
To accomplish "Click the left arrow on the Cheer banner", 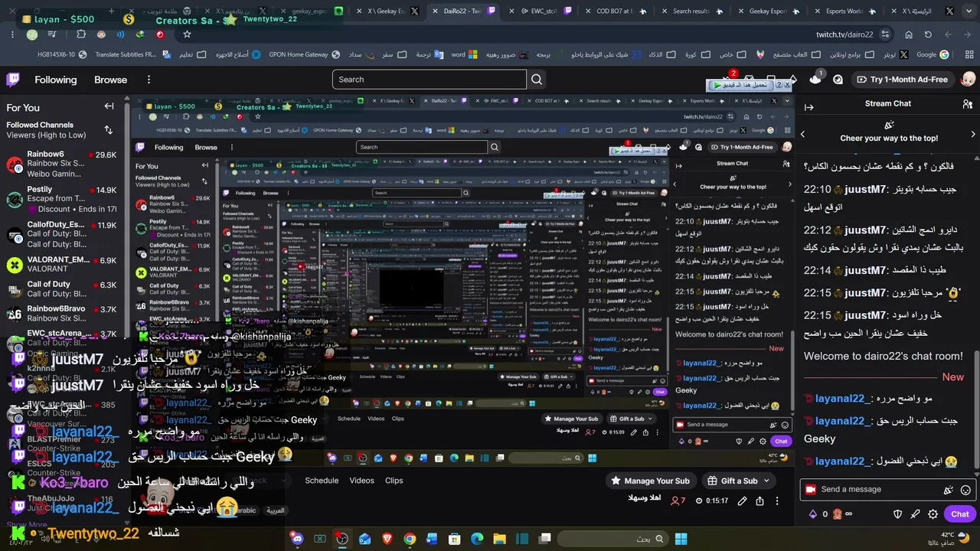I will click(802, 135).
